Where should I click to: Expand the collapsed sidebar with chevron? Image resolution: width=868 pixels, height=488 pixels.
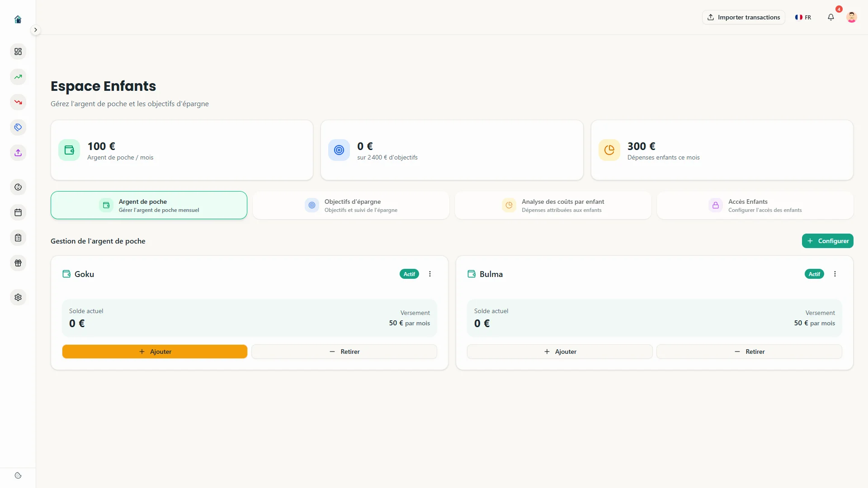(x=35, y=30)
